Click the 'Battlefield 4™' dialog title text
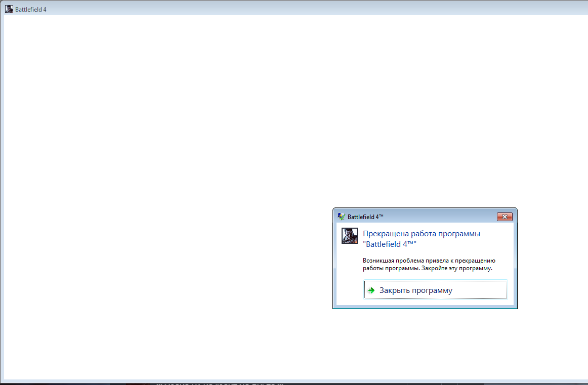Viewport: 588px width, 385px height. (365, 217)
